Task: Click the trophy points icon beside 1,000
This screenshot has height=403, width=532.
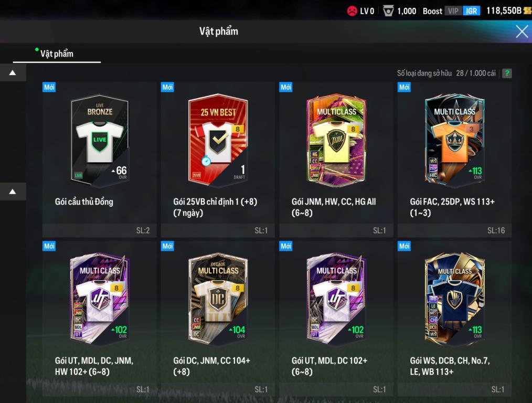Action: click(x=388, y=11)
